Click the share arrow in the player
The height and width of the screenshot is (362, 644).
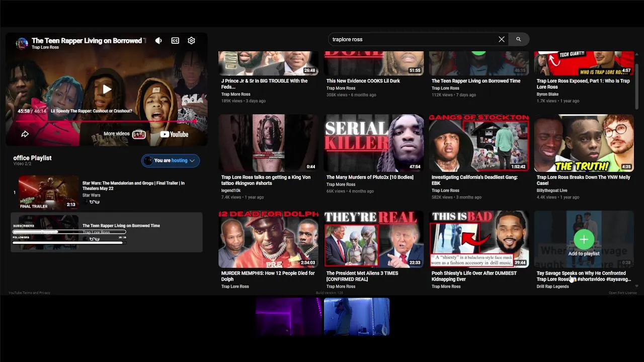point(25,134)
